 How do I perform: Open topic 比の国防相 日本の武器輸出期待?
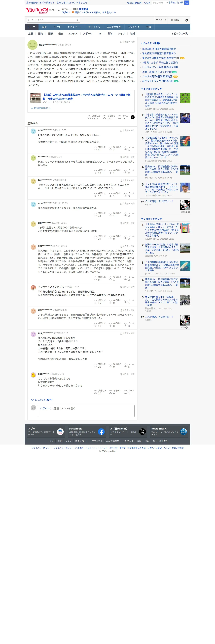pos(159,49)
